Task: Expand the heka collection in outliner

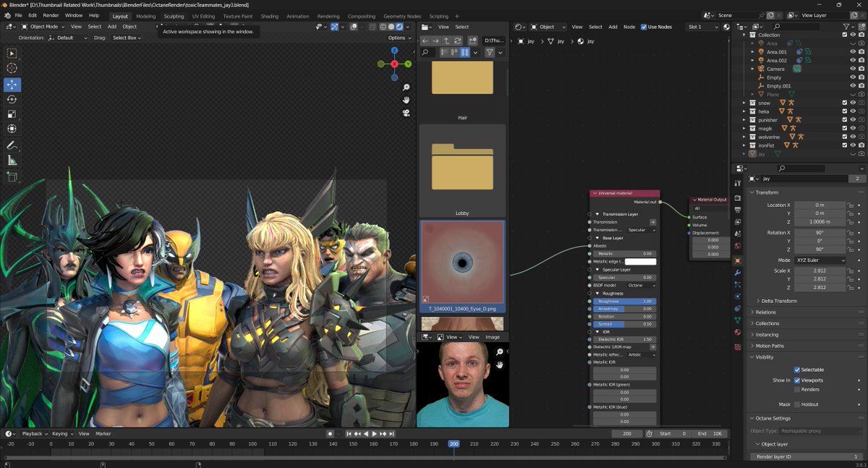Action: (x=744, y=111)
